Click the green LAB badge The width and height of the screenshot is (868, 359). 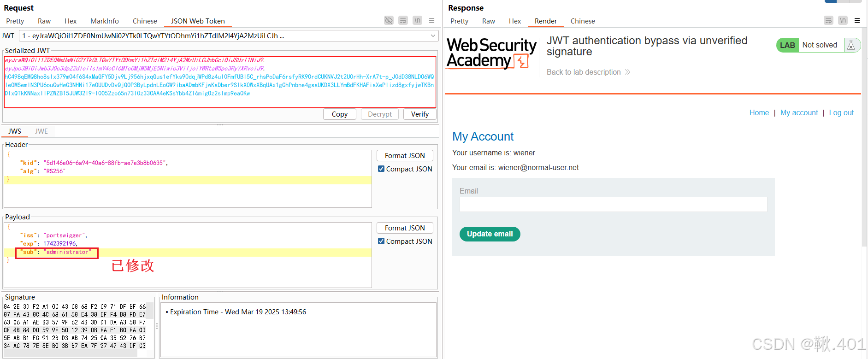pos(787,45)
